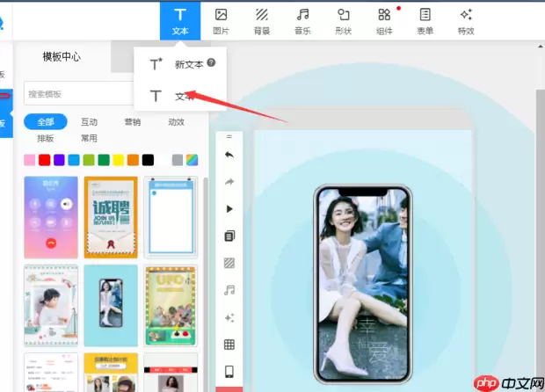
Task: Pick the orange color filter swatch
Action: pyautogui.click(x=133, y=160)
